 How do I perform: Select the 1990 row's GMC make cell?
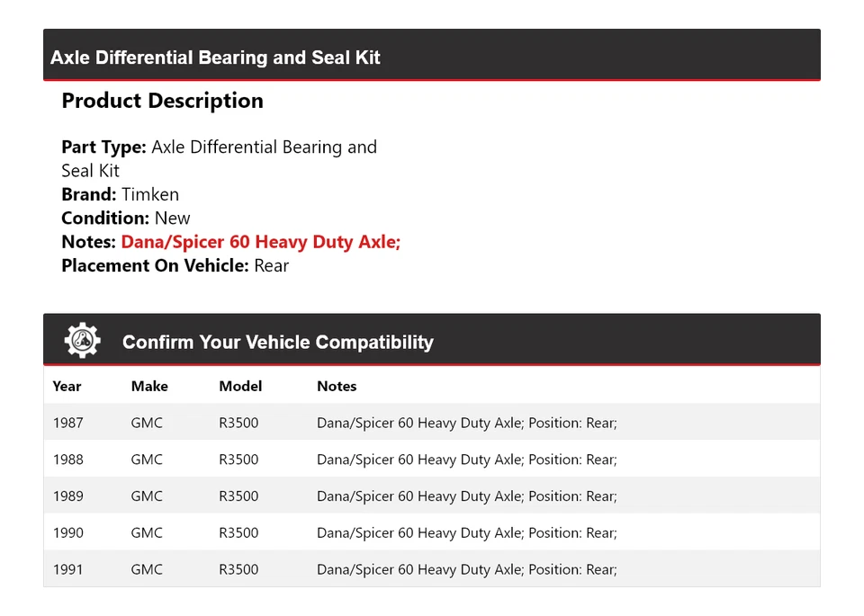[147, 533]
